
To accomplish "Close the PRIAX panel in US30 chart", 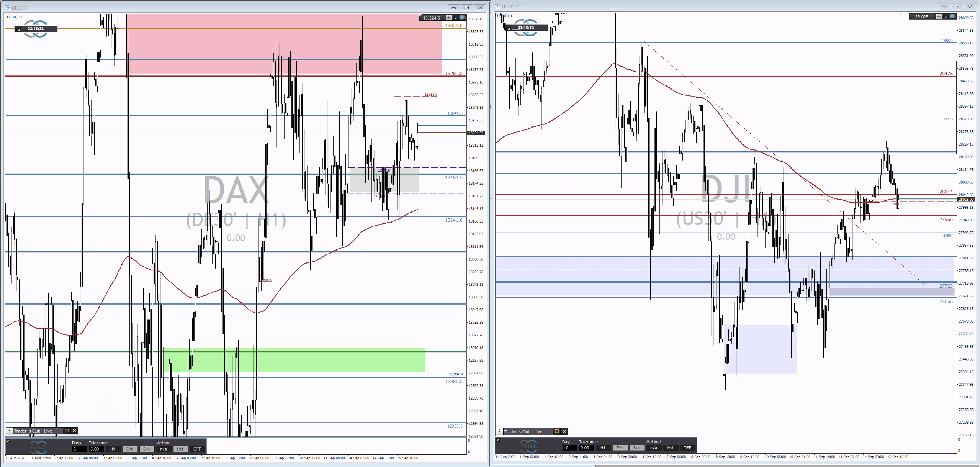I will coord(498,440).
